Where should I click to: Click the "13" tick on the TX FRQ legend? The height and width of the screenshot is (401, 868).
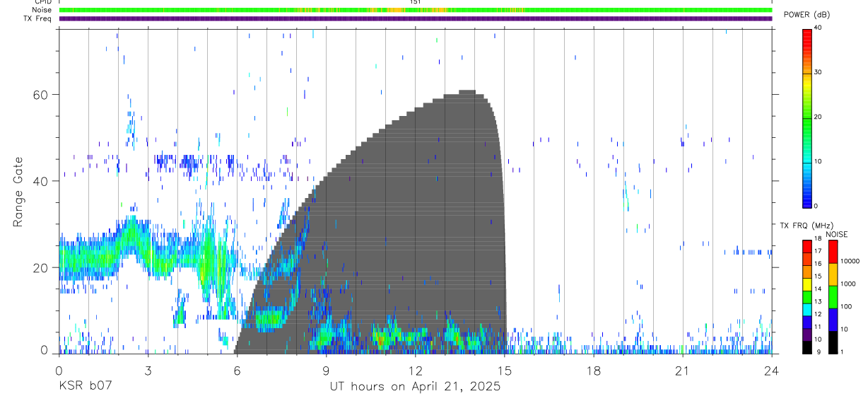818,301
